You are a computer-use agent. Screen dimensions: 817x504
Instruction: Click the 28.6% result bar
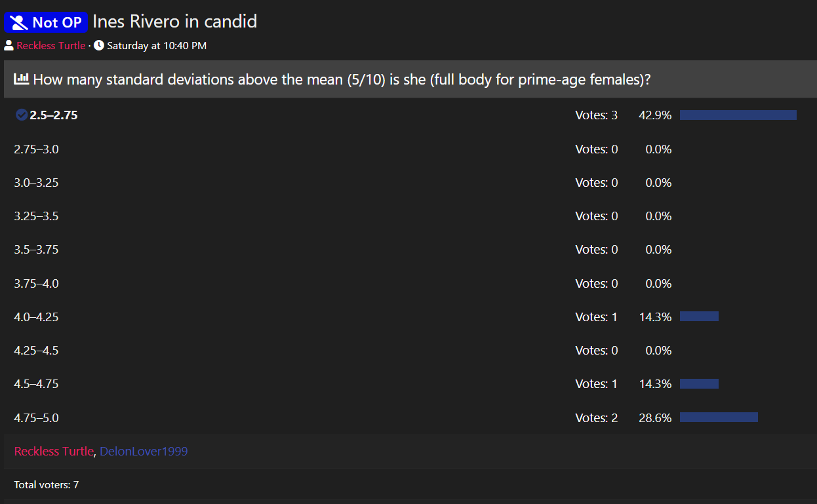click(719, 417)
